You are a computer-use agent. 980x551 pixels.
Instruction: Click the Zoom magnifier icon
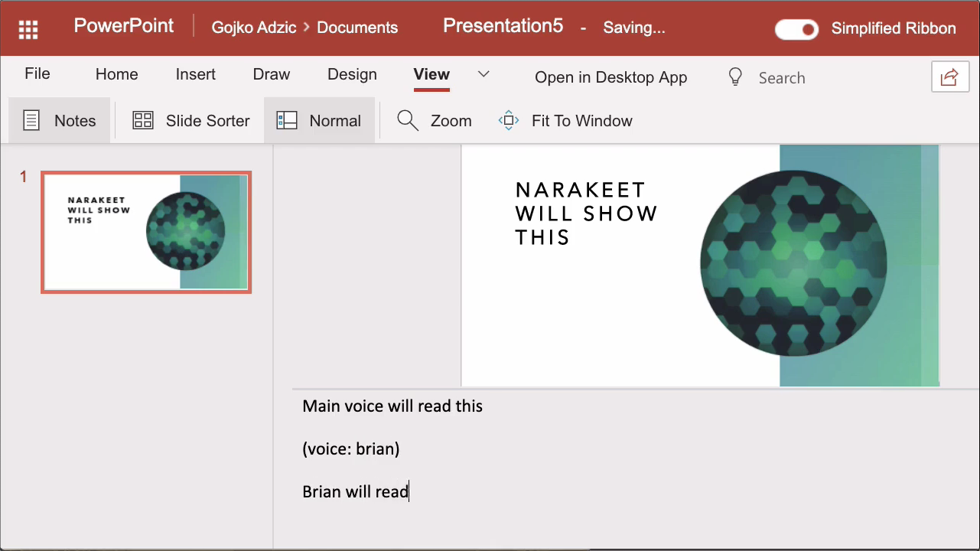(408, 120)
